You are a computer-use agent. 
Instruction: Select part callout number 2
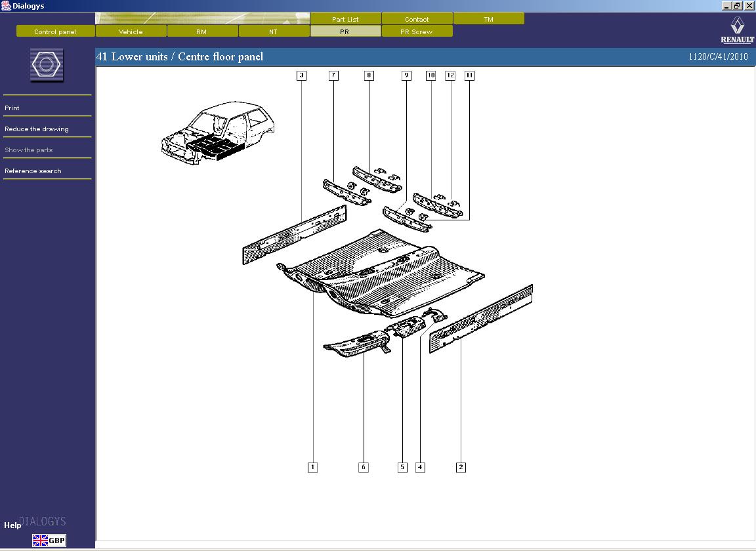coord(461,467)
